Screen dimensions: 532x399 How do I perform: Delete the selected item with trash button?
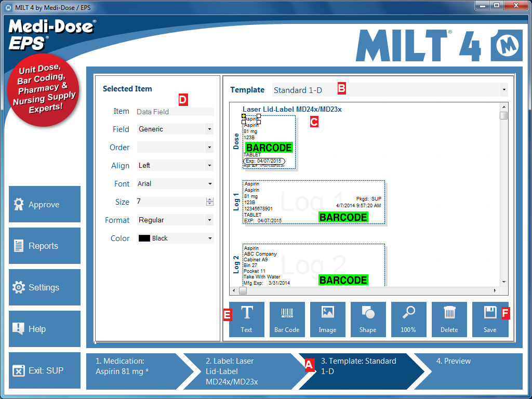pyautogui.click(x=449, y=320)
